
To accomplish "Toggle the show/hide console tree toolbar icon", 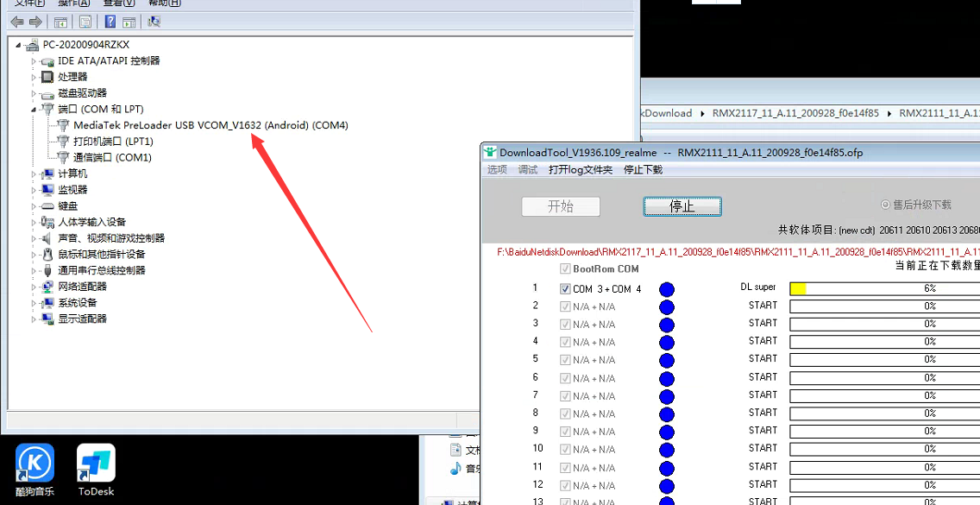I will click(60, 22).
